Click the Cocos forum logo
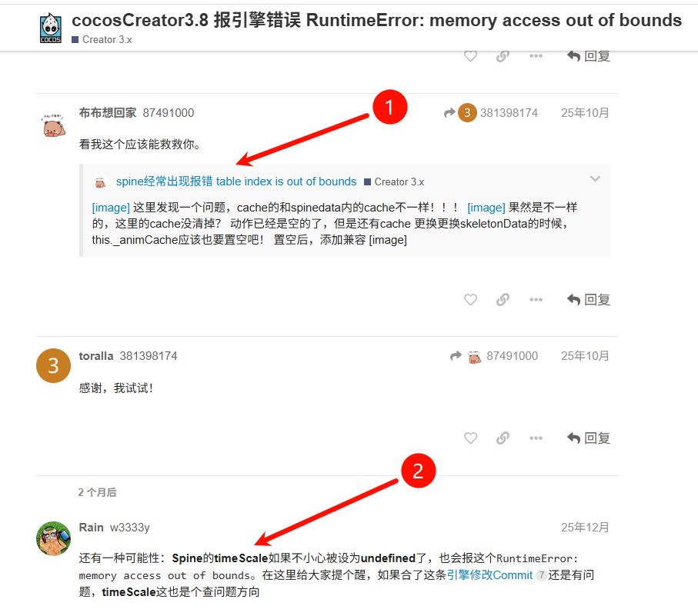698x616 pixels. (51, 28)
